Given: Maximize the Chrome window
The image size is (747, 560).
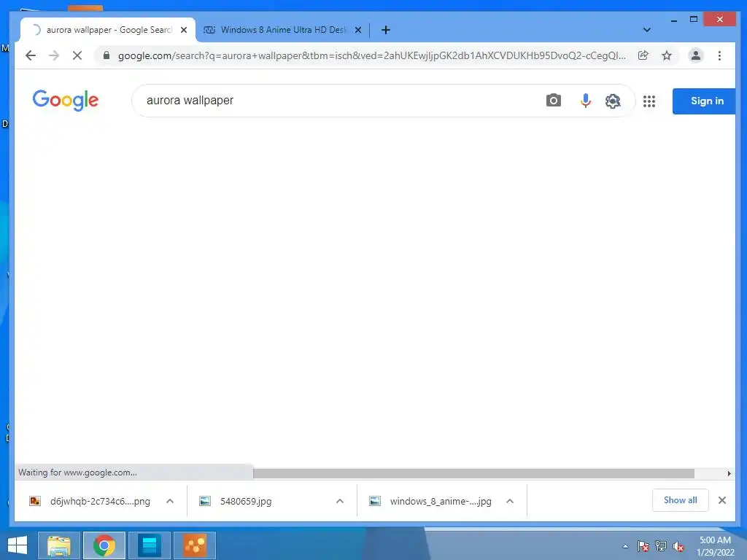Looking at the screenshot, I should click(694, 19).
